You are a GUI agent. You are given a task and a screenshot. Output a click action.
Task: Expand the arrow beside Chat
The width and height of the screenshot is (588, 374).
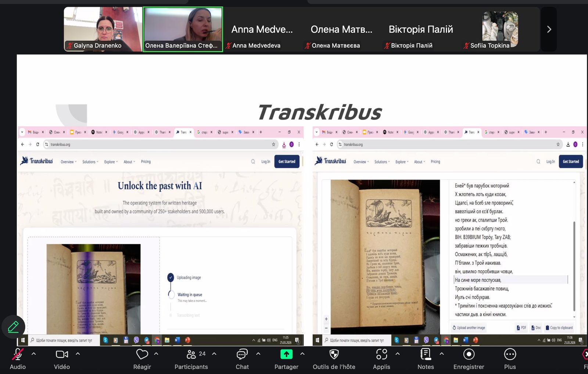pyautogui.click(x=258, y=354)
